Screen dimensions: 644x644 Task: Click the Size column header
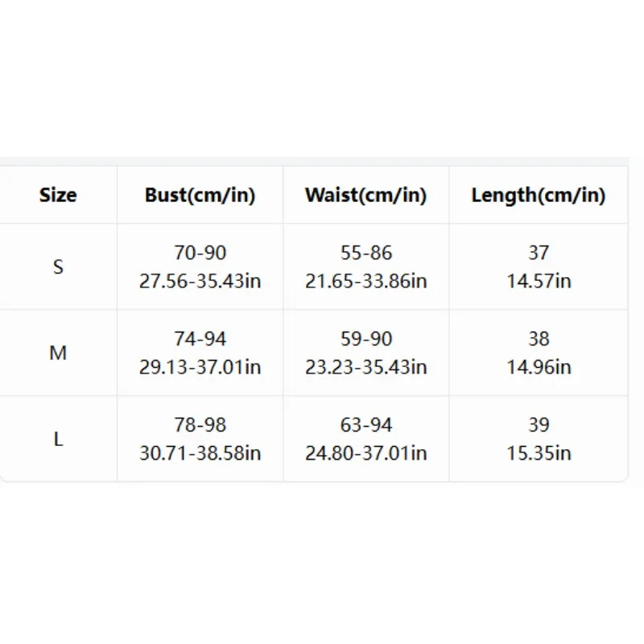click(x=58, y=195)
